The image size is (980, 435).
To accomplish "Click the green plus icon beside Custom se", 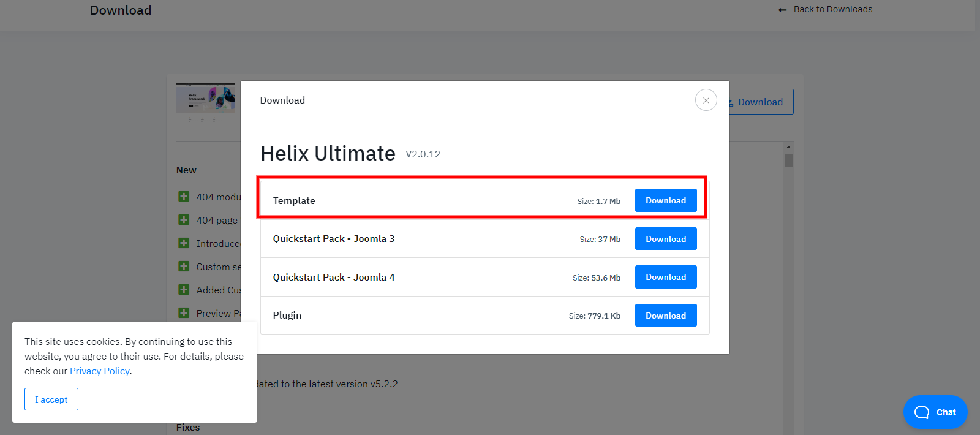I will click(184, 267).
